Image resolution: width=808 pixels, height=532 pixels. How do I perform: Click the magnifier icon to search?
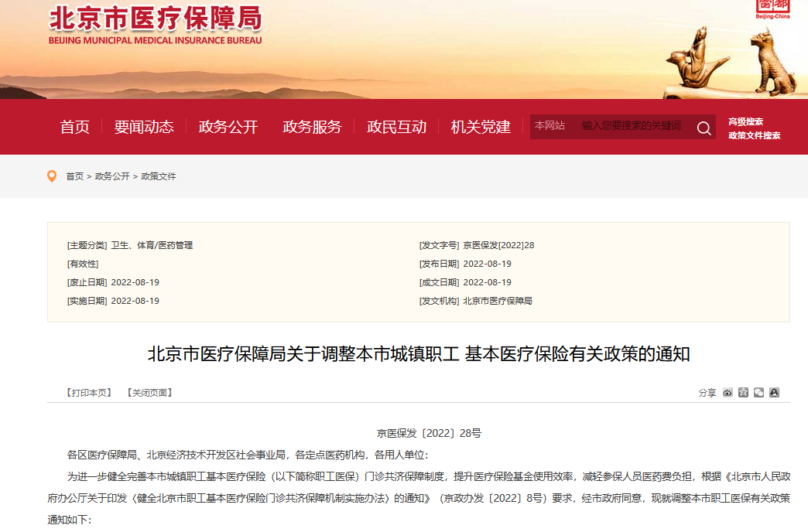[x=703, y=128]
